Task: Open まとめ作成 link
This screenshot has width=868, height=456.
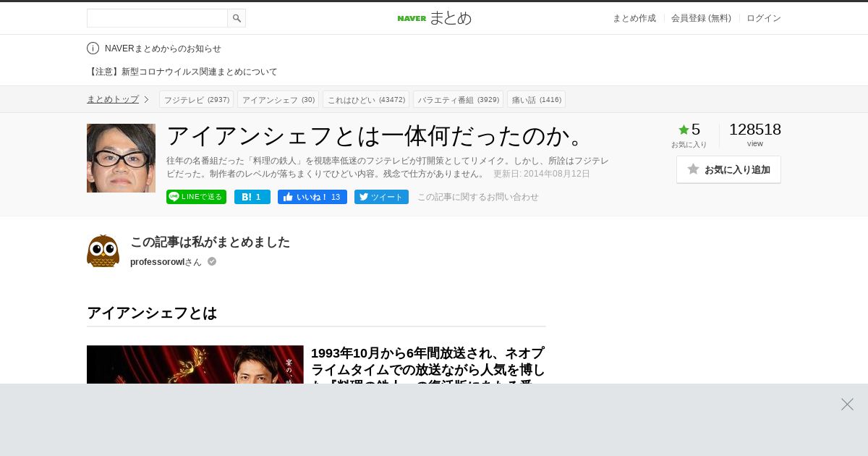Action: click(634, 18)
